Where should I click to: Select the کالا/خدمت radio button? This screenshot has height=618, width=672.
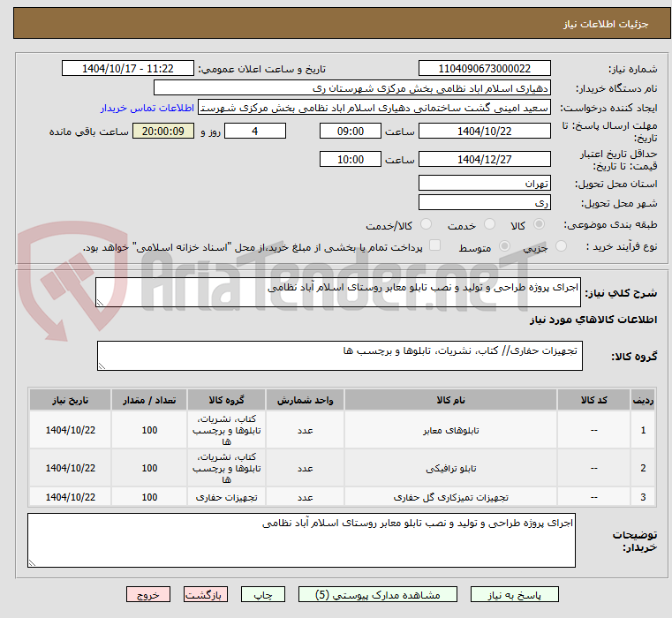click(x=426, y=224)
